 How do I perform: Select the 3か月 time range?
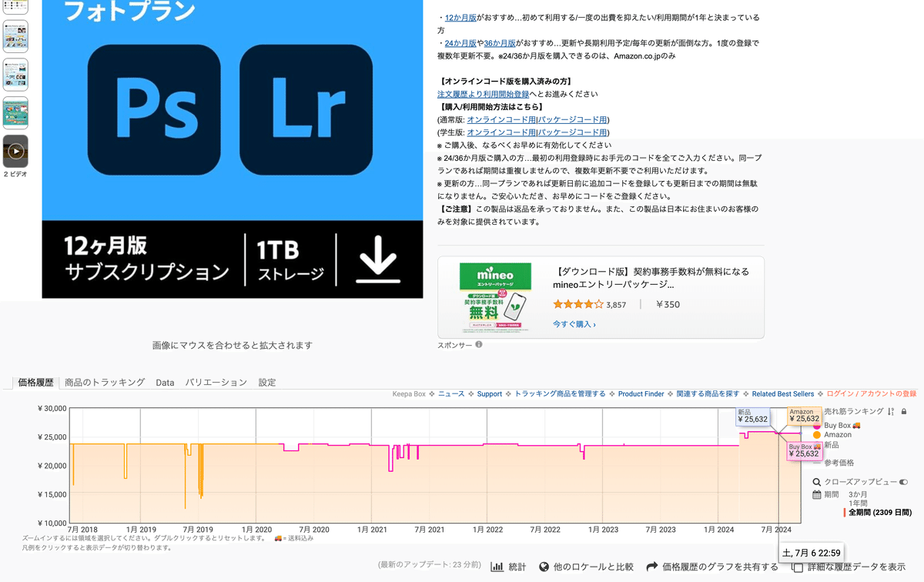(858, 494)
